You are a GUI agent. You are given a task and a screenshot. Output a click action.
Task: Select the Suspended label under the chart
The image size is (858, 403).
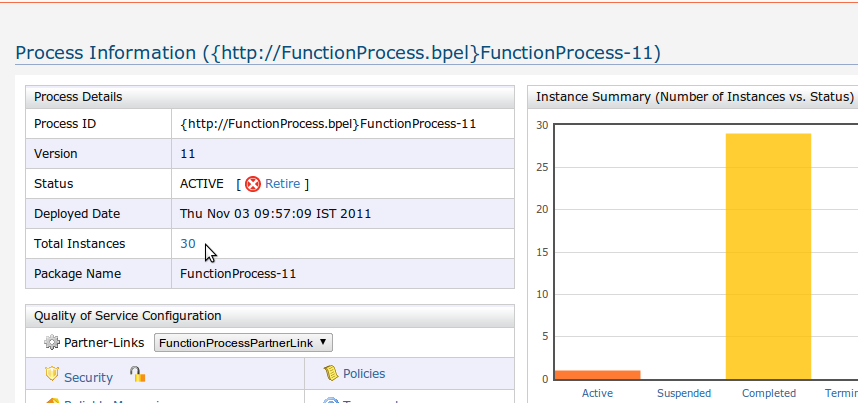684,394
